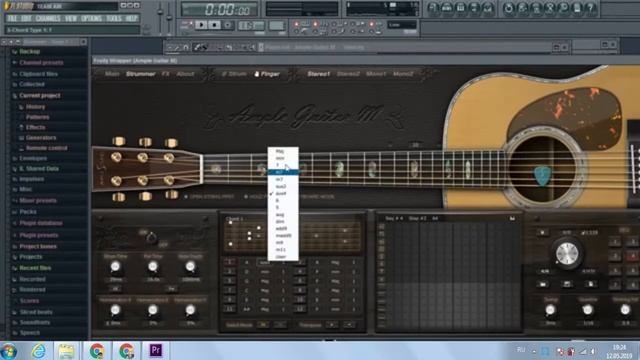The height and width of the screenshot is (360, 640).
Task: Open the OPTIONS menu
Action: coord(91,18)
